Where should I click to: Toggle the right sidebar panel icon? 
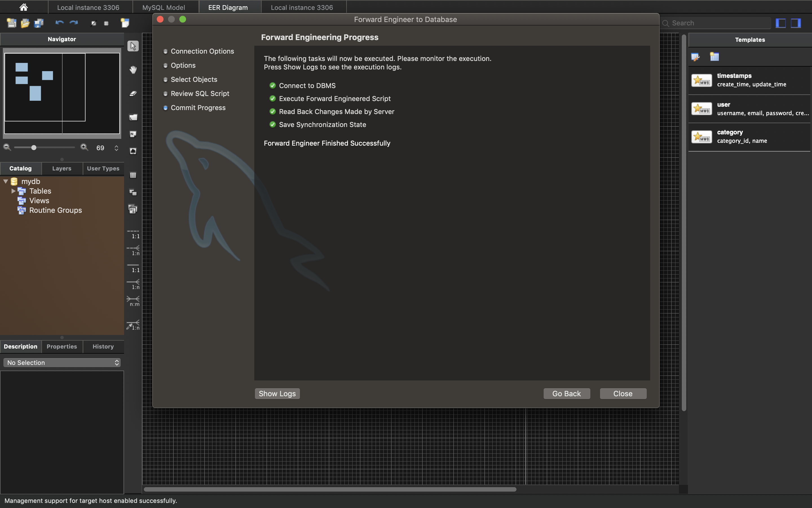[x=796, y=23]
